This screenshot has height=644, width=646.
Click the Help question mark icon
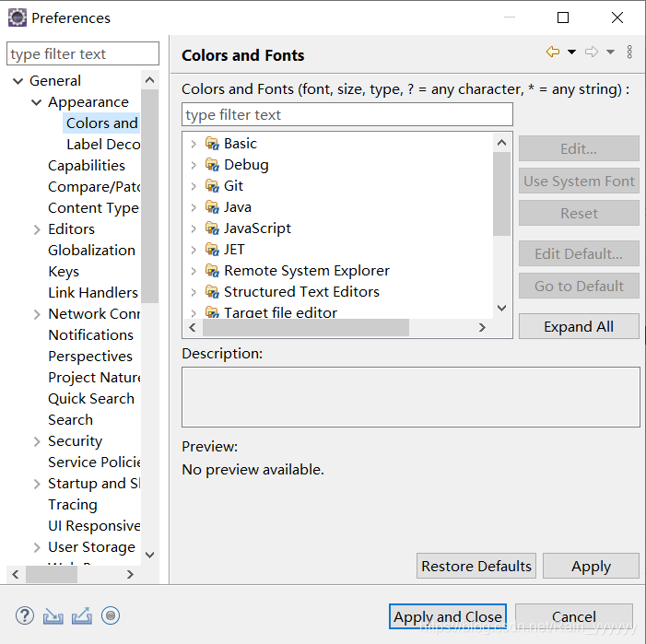tap(25, 615)
